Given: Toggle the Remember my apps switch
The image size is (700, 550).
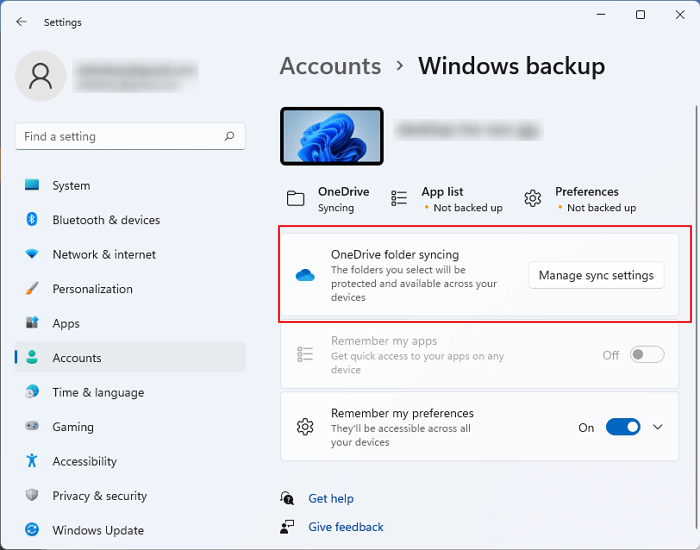Looking at the screenshot, I should click(x=647, y=355).
